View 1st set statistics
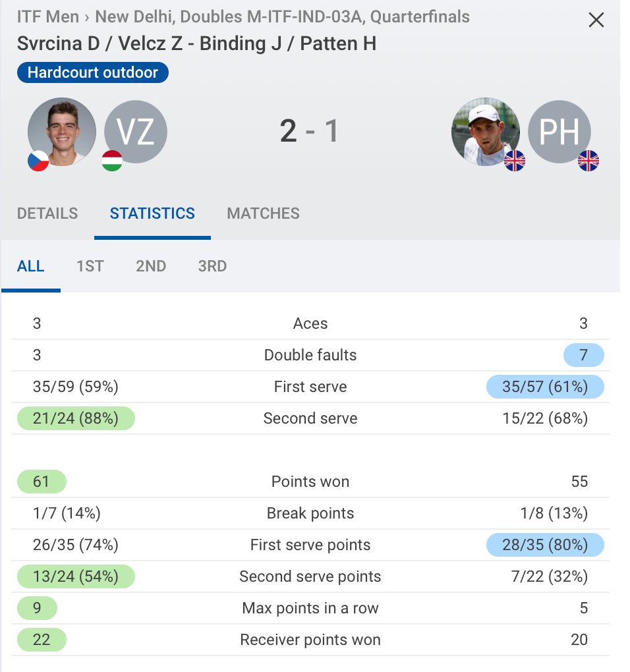This screenshot has width=630, height=672. (x=90, y=266)
